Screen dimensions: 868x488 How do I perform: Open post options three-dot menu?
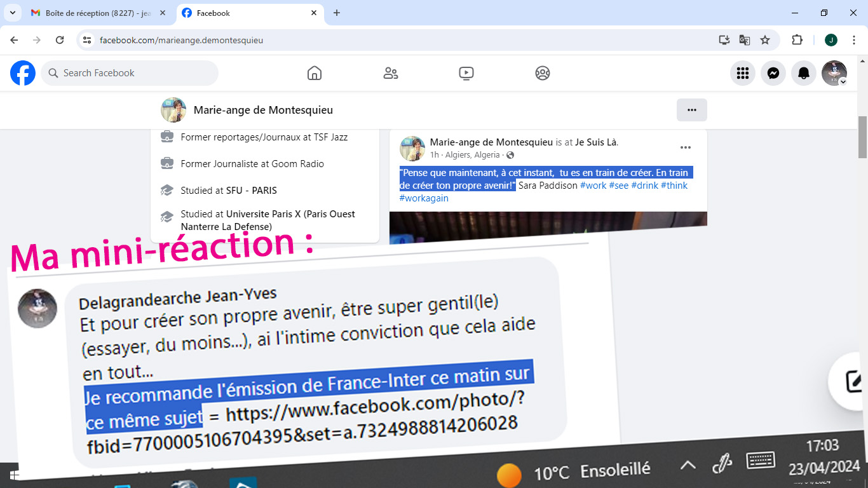coord(686,147)
